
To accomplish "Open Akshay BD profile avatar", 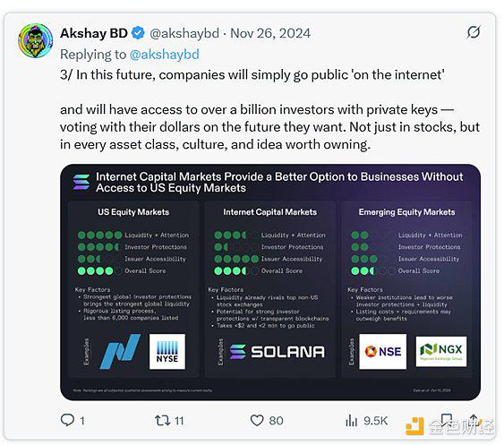I will [x=35, y=41].
